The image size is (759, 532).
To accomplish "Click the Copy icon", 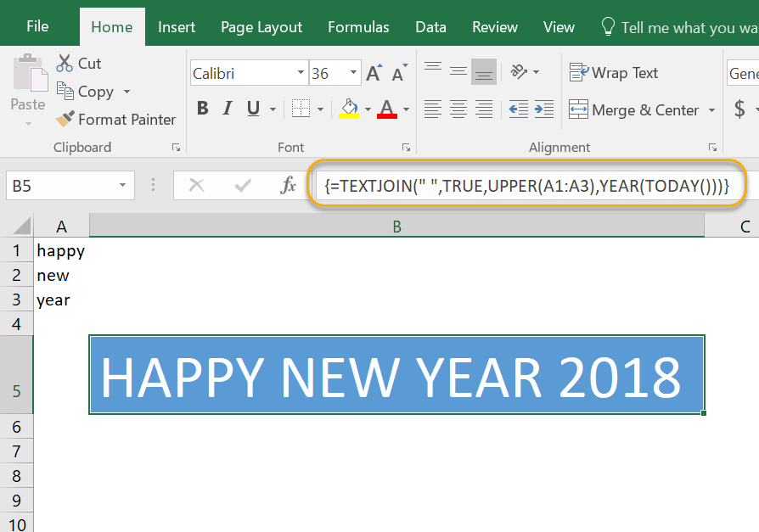I will [x=65, y=91].
